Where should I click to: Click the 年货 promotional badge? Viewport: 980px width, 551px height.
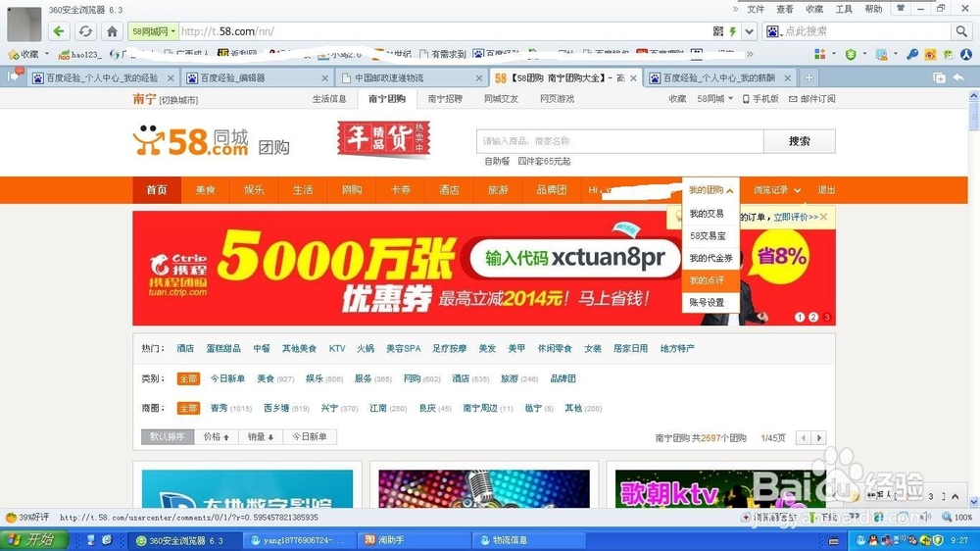click(x=384, y=138)
